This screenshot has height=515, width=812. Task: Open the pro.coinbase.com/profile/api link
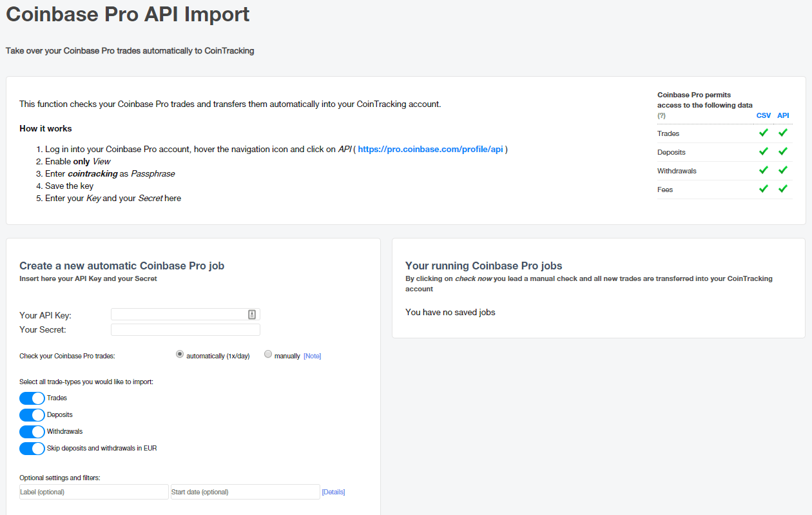click(430, 149)
